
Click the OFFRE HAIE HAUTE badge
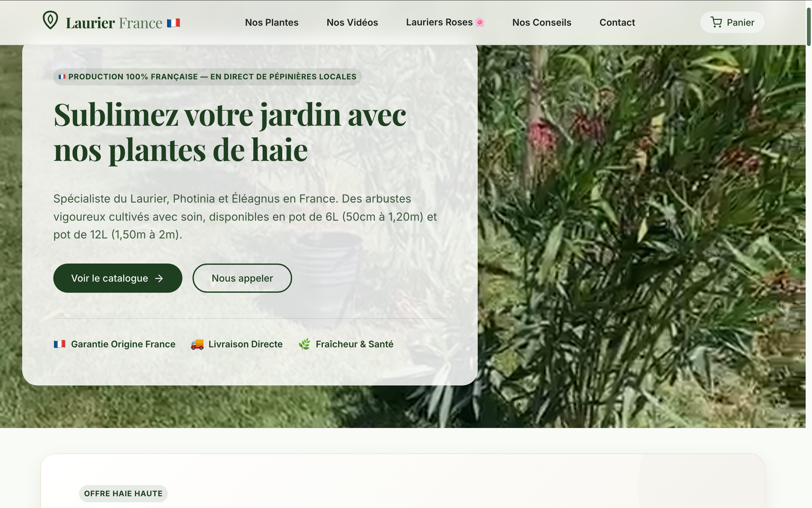click(x=123, y=493)
